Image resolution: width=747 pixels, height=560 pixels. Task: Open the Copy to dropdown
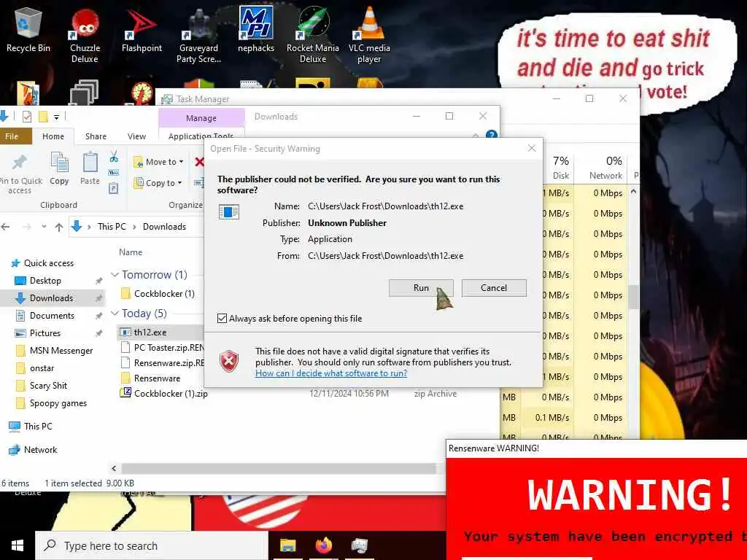[x=158, y=183]
